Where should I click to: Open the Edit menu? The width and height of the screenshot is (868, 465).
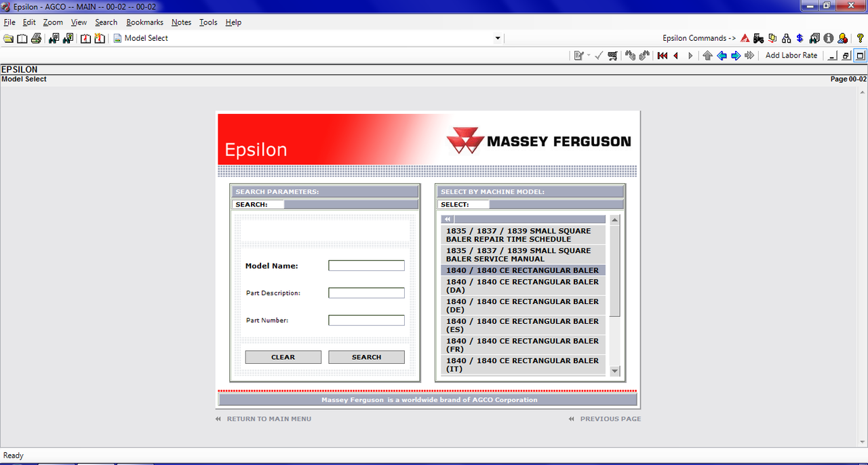pyautogui.click(x=29, y=22)
